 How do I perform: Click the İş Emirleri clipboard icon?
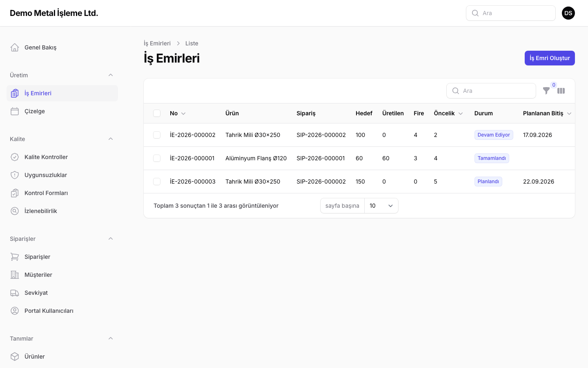[15, 93]
